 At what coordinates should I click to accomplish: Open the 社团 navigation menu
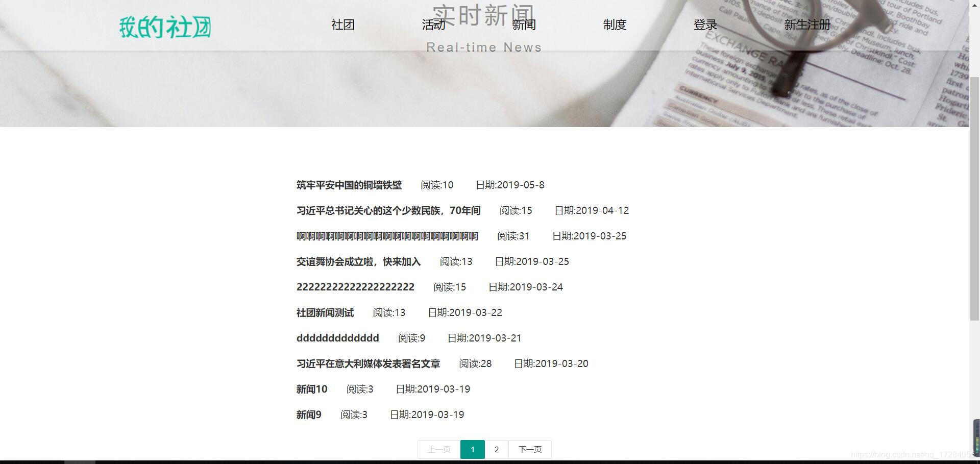click(343, 25)
